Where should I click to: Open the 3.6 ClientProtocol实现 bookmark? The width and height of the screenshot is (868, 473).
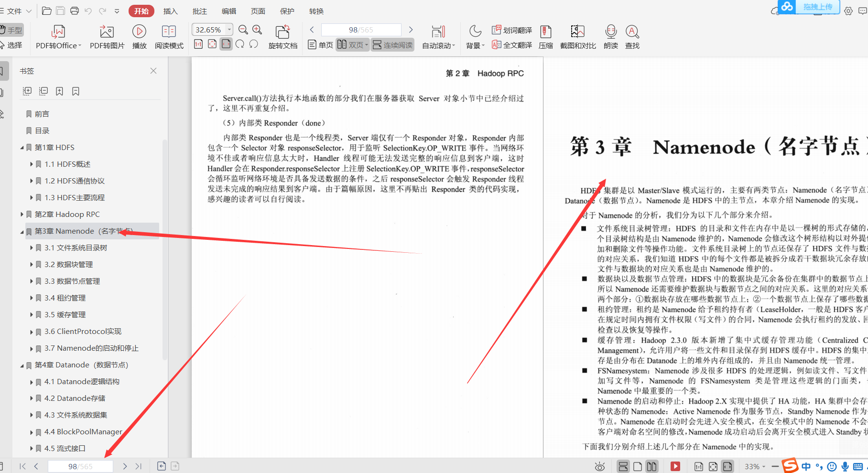pos(83,332)
